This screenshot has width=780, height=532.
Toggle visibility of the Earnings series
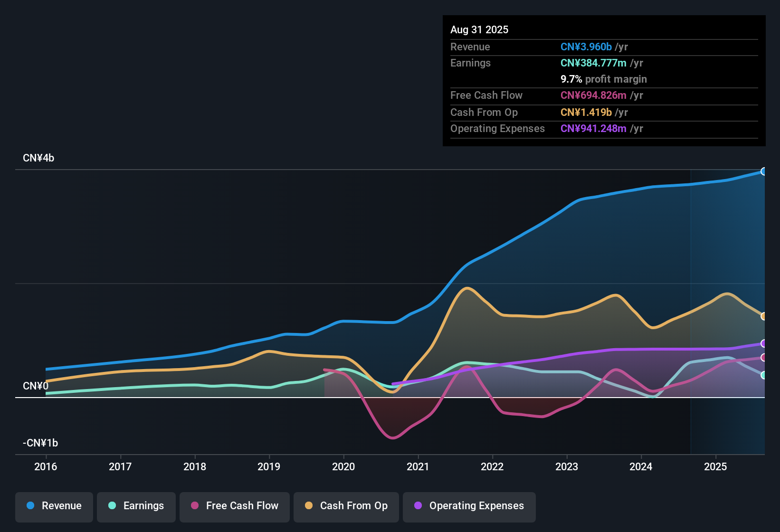tap(136, 507)
